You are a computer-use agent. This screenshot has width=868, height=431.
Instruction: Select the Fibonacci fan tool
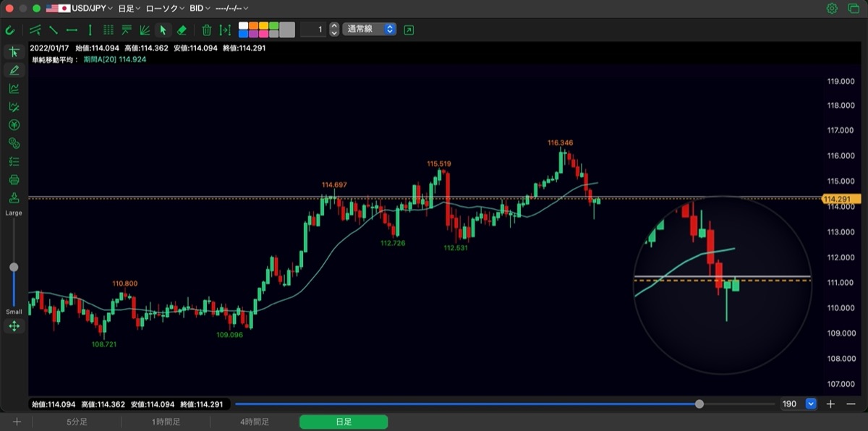point(145,30)
